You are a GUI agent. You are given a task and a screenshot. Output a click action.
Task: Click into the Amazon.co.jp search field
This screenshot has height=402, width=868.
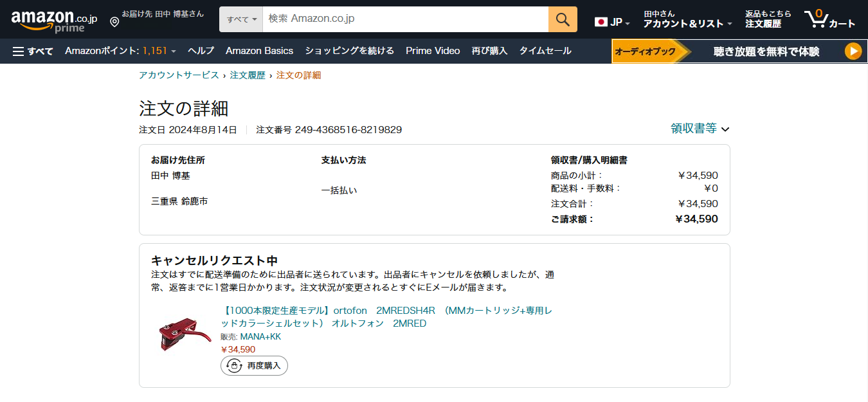coord(405,19)
